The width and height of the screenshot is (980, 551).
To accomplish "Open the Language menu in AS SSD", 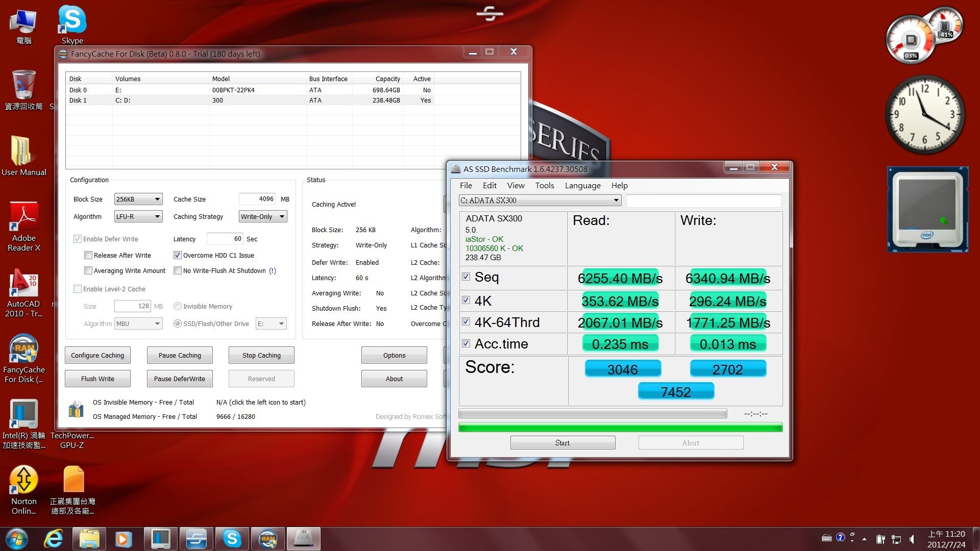I will 582,186.
